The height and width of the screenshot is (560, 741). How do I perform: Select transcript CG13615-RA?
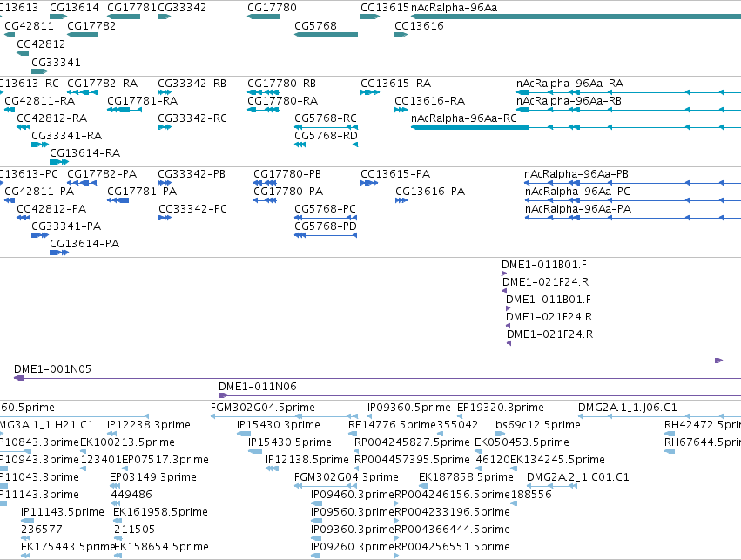pyautogui.click(x=395, y=84)
